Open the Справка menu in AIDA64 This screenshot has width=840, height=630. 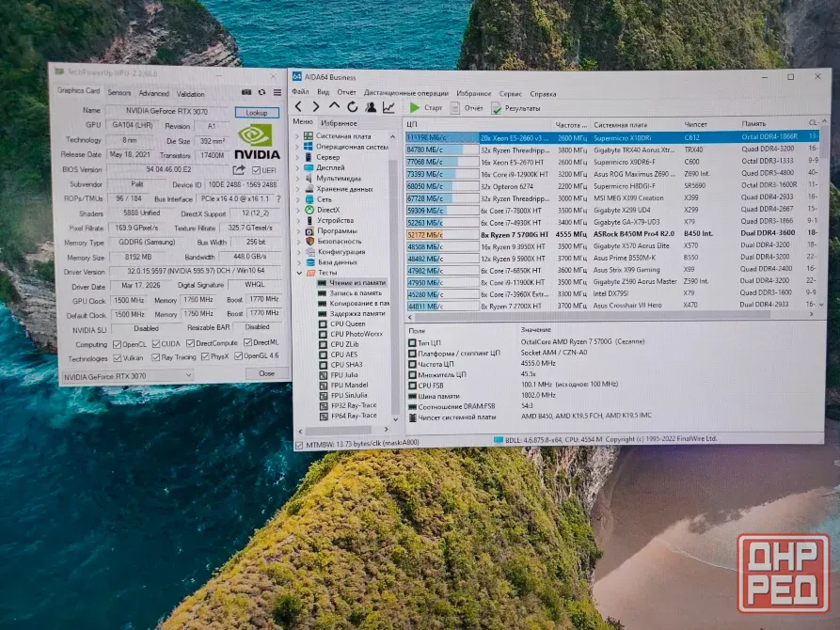click(x=543, y=94)
